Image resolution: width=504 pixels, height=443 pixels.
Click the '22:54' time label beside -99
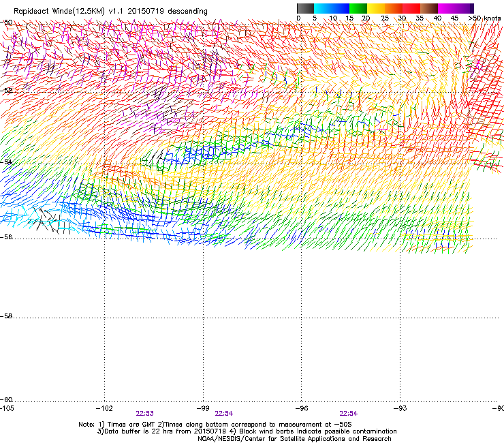(224, 414)
